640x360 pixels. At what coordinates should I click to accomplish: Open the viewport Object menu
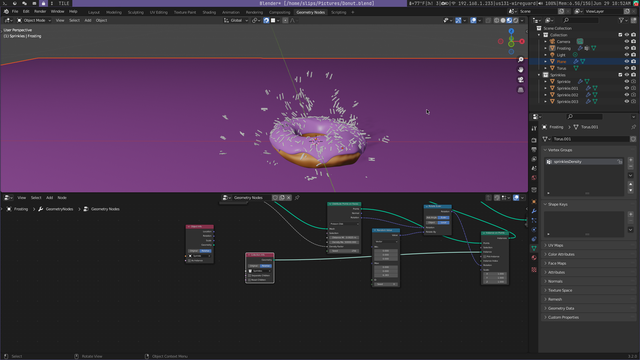click(101, 20)
